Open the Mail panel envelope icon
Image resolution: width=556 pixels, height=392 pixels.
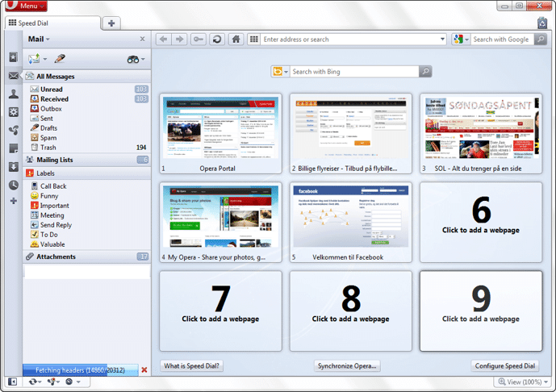point(14,76)
